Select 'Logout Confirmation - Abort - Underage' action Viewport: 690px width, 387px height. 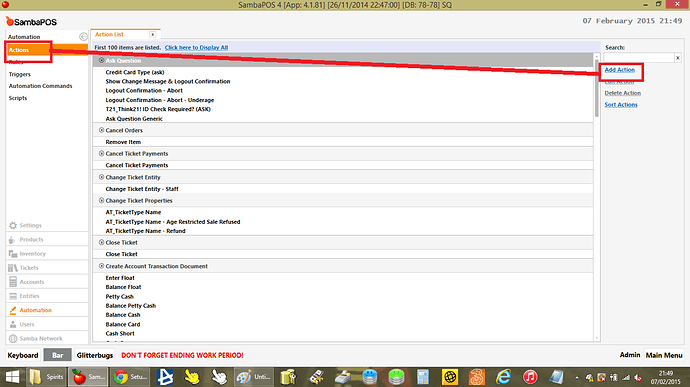pyautogui.click(x=160, y=100)
